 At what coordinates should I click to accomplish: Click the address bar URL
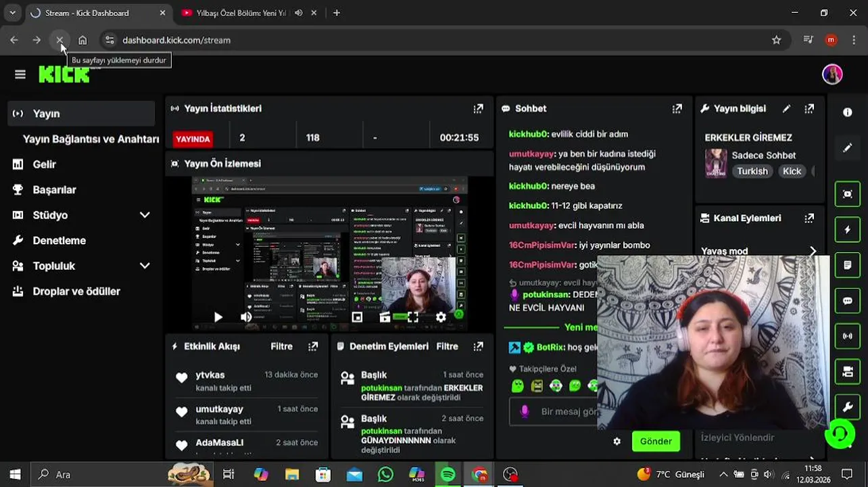tap(176, 40)
